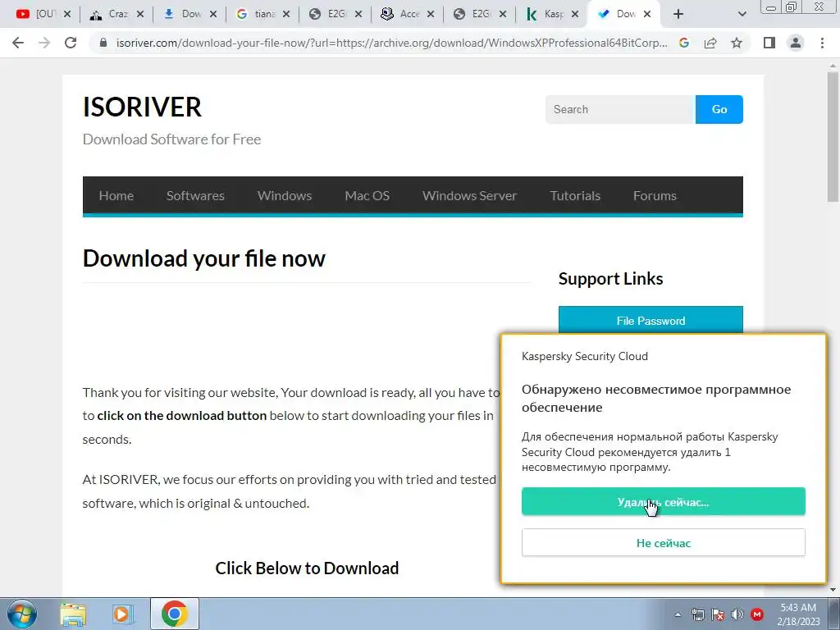Show hidden tray icons arrow
840x630 pixels.
pos(678,614)
